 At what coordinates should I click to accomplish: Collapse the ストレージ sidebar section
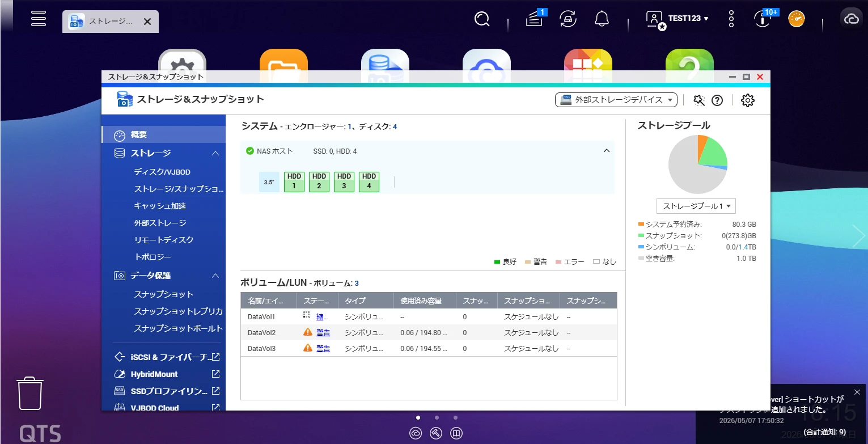coord(215,153)
